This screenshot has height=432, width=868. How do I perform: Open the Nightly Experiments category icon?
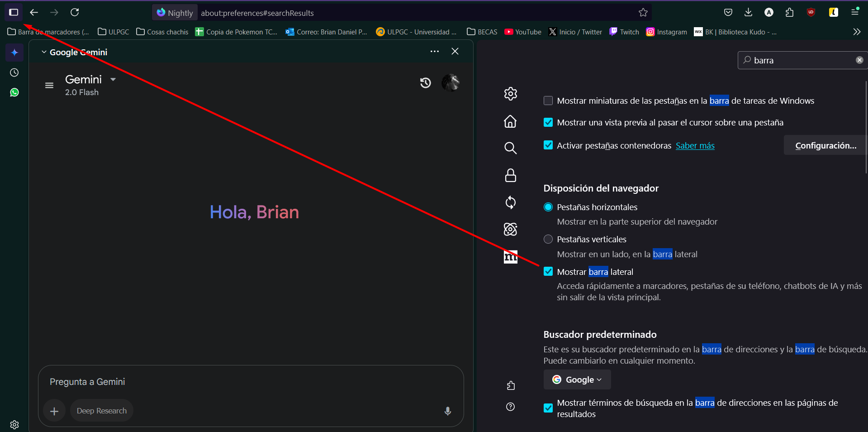pos(511,230)
